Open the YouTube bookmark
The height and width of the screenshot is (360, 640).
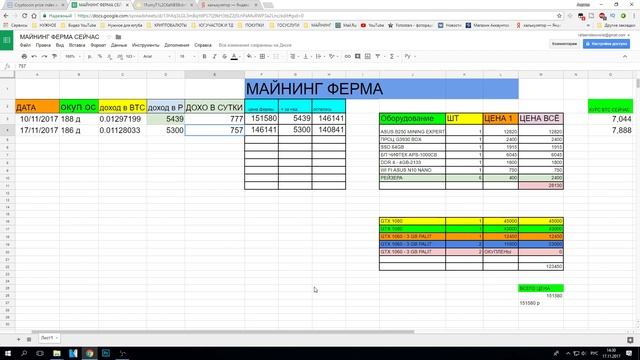click(372, 25)
